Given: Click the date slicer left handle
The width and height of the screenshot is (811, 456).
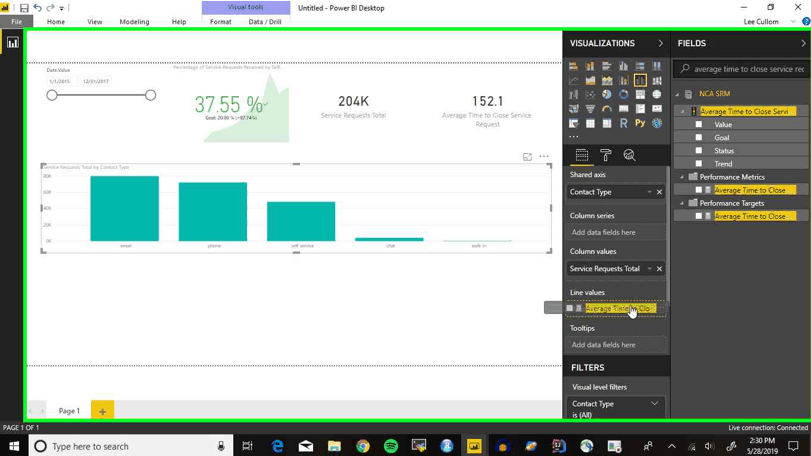Looking at the screenshot, I should (x=52, y=95).
